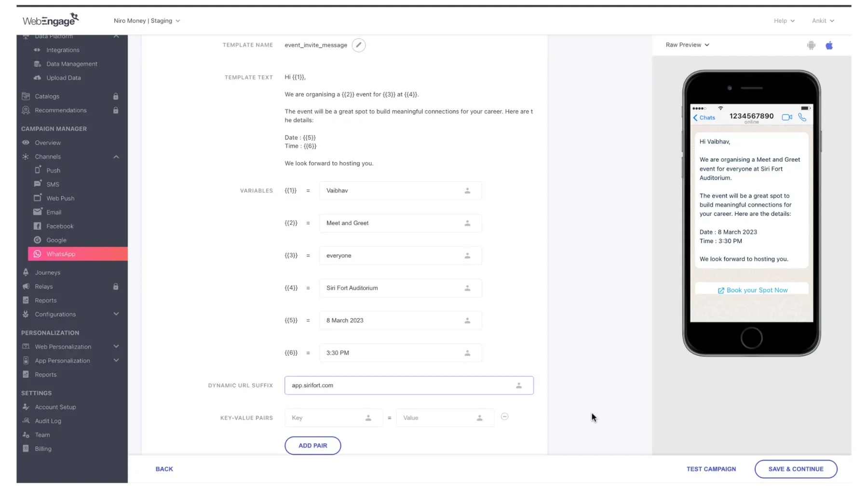Open Niro Money Staging project dropdown
This screenshot has width=868, height=488.
147,21
